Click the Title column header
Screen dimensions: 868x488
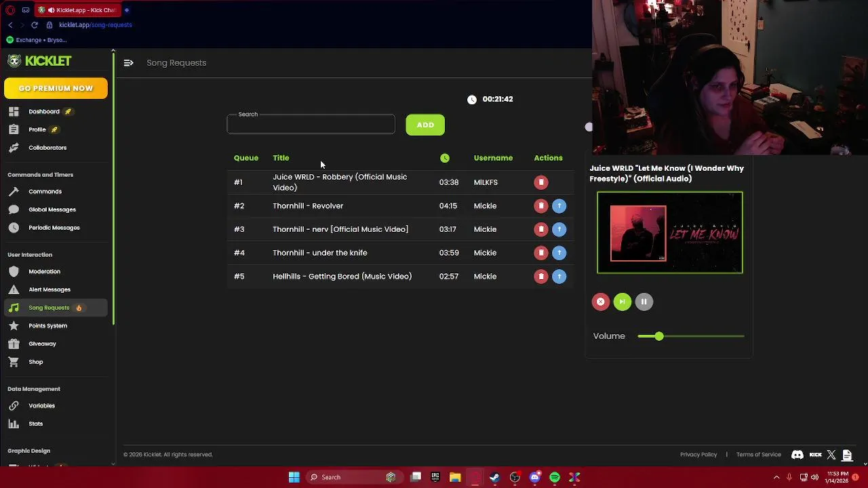click(x=281, y=158)
